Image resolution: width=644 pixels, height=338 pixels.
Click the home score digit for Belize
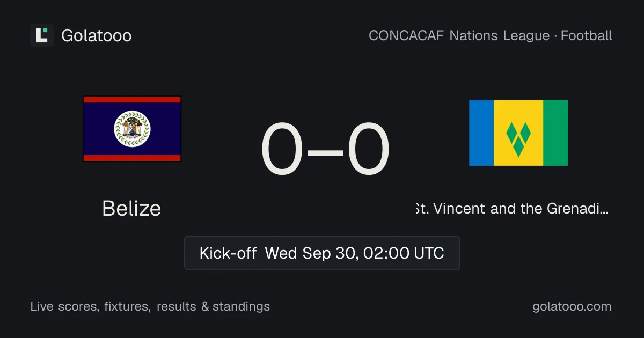point(283,149)
